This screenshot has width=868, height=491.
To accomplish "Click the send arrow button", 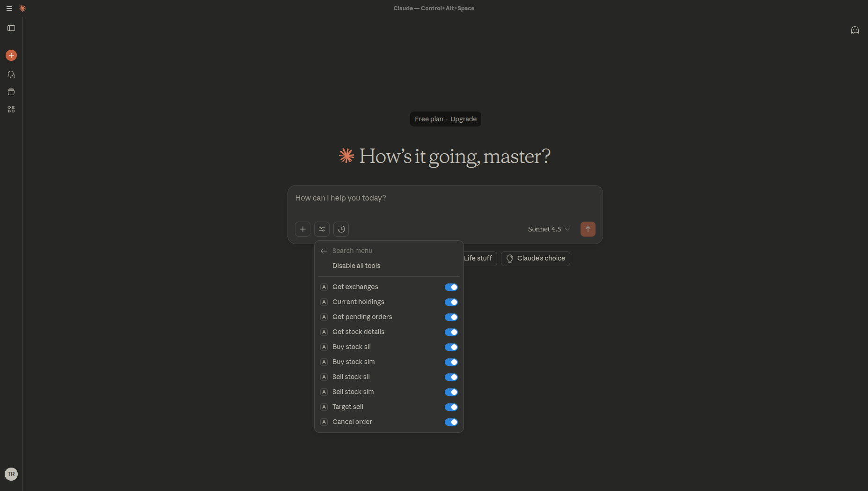I will 588,229.
